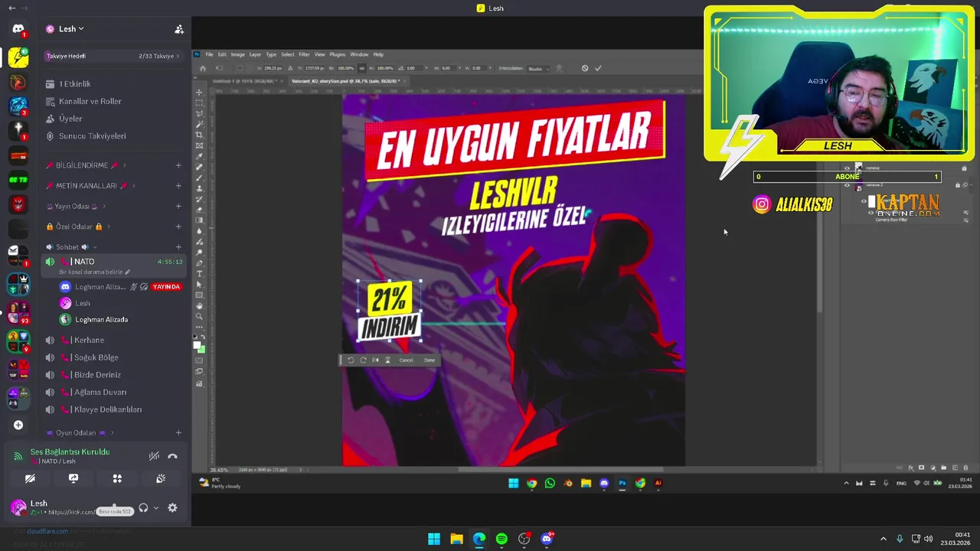Open the Photoshop File menu

click(209, 54)
